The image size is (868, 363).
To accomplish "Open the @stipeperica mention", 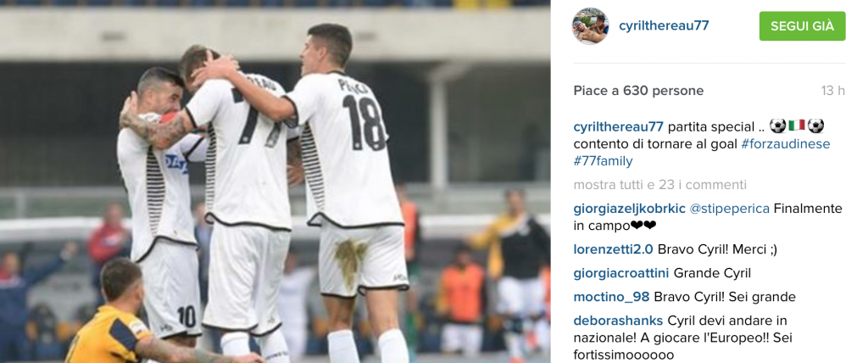I will coord(729,209).
